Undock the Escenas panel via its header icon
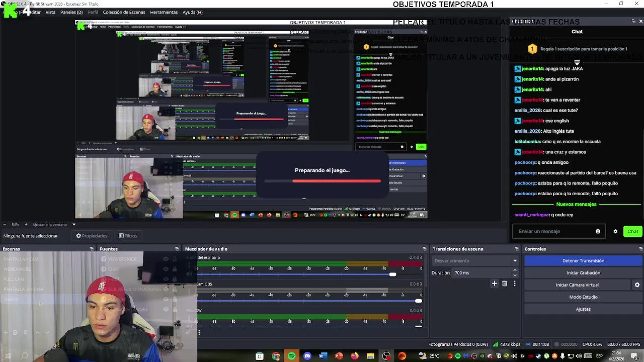 (92, 249)
